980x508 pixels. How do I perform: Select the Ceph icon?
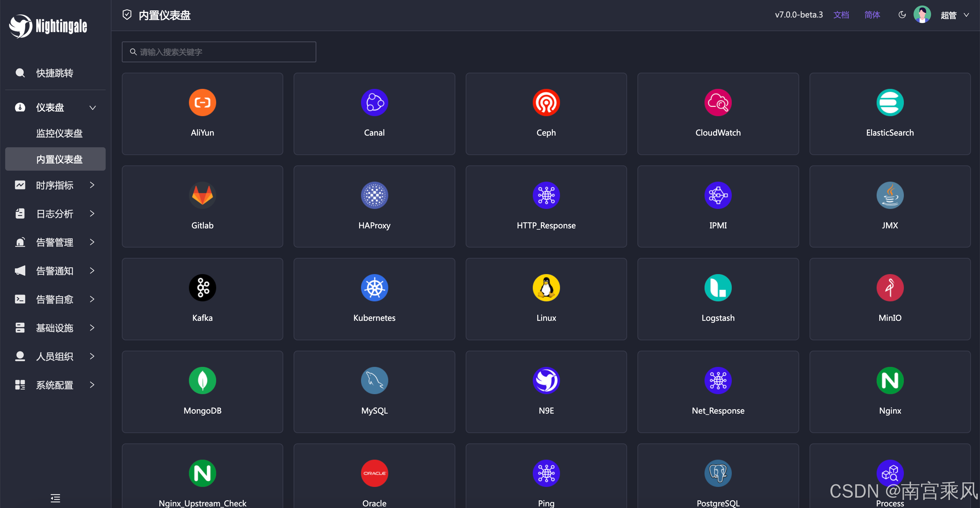546,103
